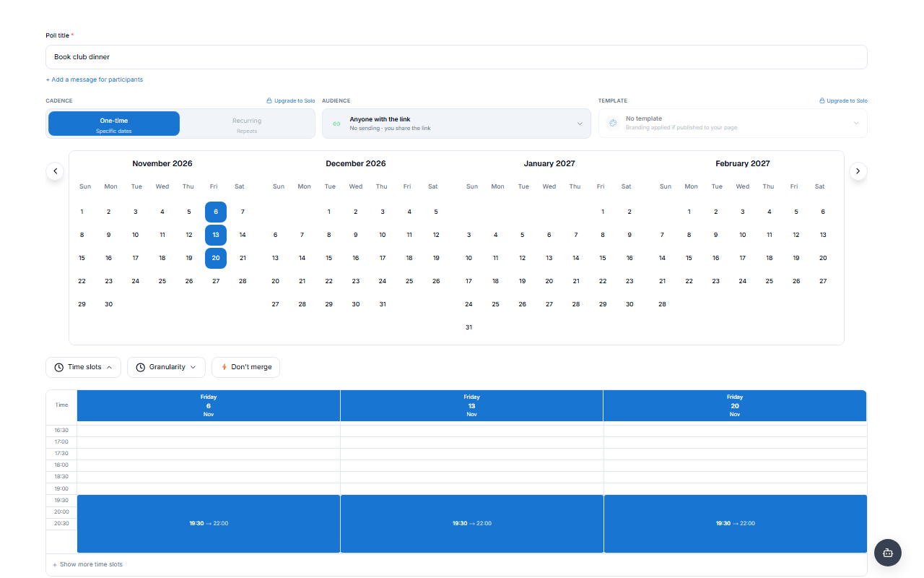Pick December 25 in the calendar
The height and width of the screenshot is (578, 924).
(x=409, y=281)
